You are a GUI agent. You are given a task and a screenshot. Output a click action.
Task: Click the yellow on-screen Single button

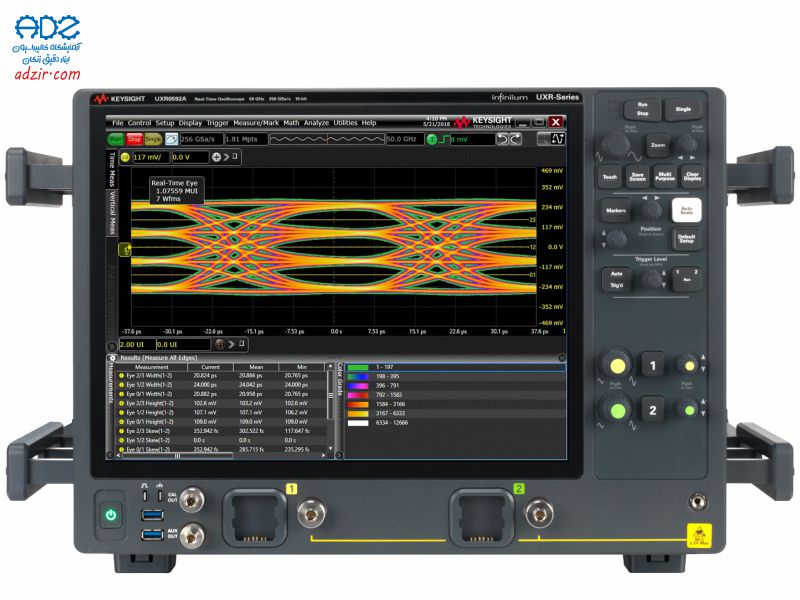point(153,139)
